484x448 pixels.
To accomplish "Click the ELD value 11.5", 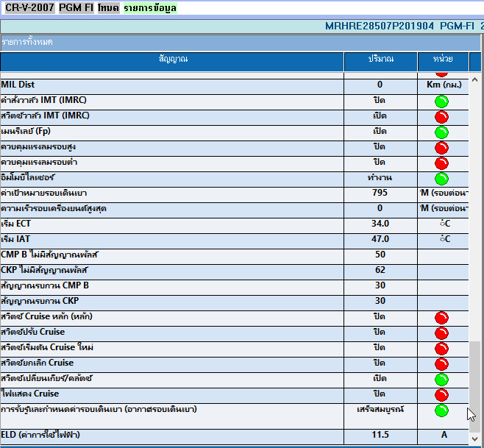I will click(x=380, y=435).
